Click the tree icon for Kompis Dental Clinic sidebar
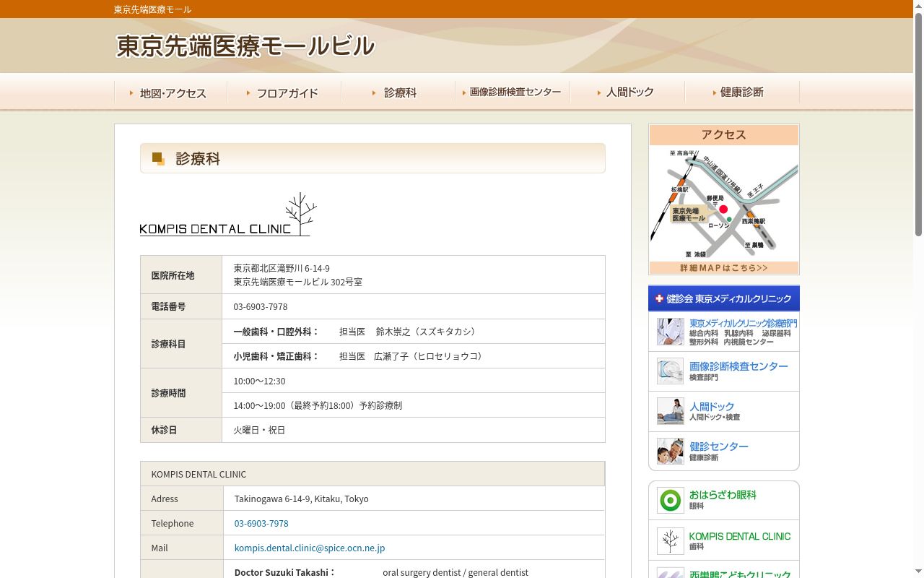This screenshot has width=924, height=578. 670,540
